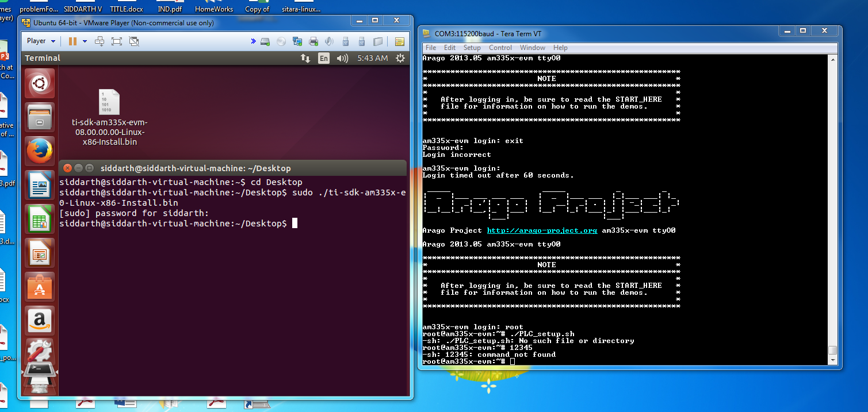
Task: Click the sitara-linux desktop item
Action: [x=301, y=7]
